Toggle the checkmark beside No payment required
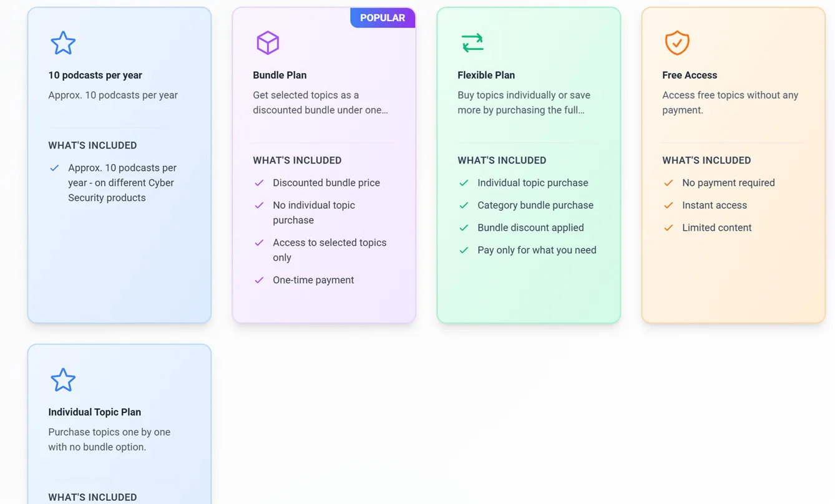Screen dimensions: 835x504 pyautogui.click(x=668, y=183)
